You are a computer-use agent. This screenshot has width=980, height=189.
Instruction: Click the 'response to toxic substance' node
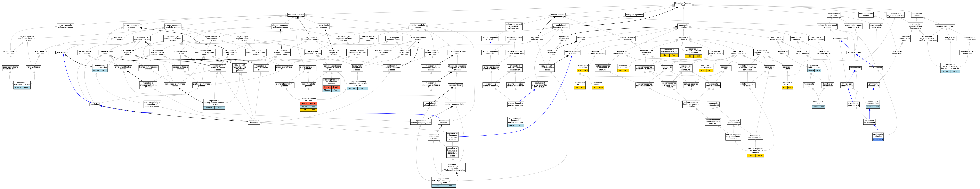[716, 52]
